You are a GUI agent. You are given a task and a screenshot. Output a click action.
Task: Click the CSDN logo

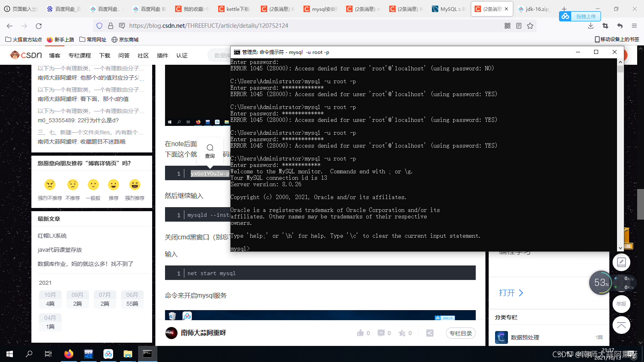tap(26, 55)
